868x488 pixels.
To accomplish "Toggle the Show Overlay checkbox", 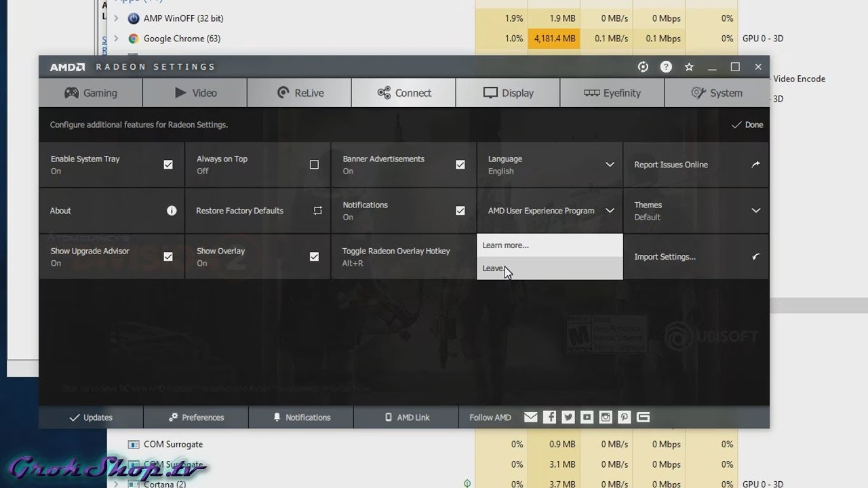I will (314, 257).
